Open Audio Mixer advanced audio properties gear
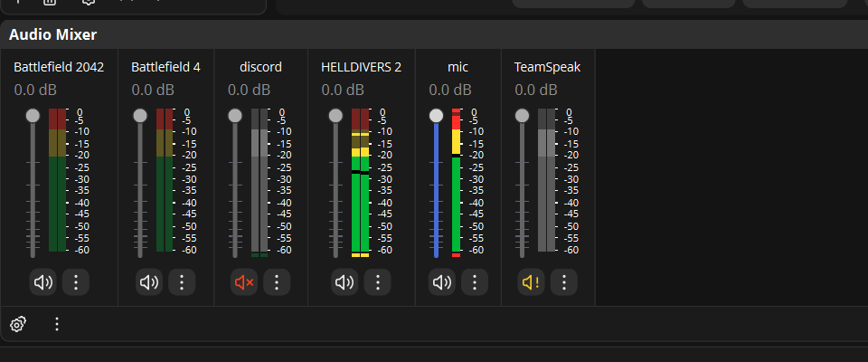The height and width of the screenshot is (362, 868). pos(18,324)
